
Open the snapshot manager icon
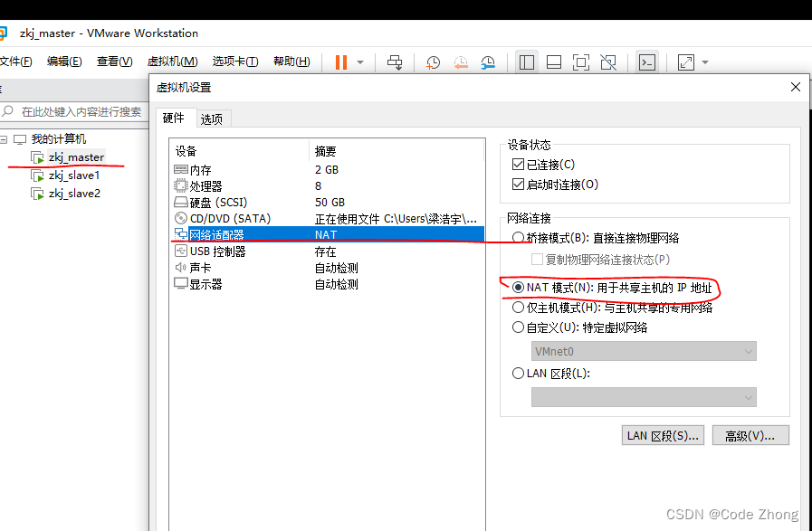point(488,62)
